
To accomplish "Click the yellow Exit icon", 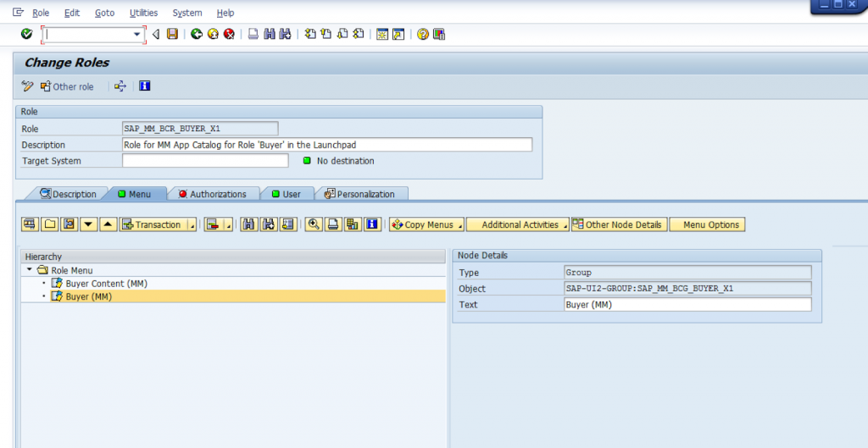I will click(x=213, y=34).
